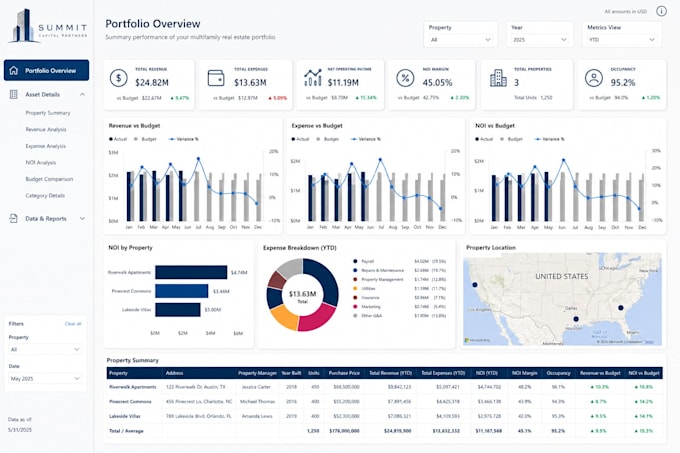Click the wallet icon on Total Expenses card

tap(216, 78)
